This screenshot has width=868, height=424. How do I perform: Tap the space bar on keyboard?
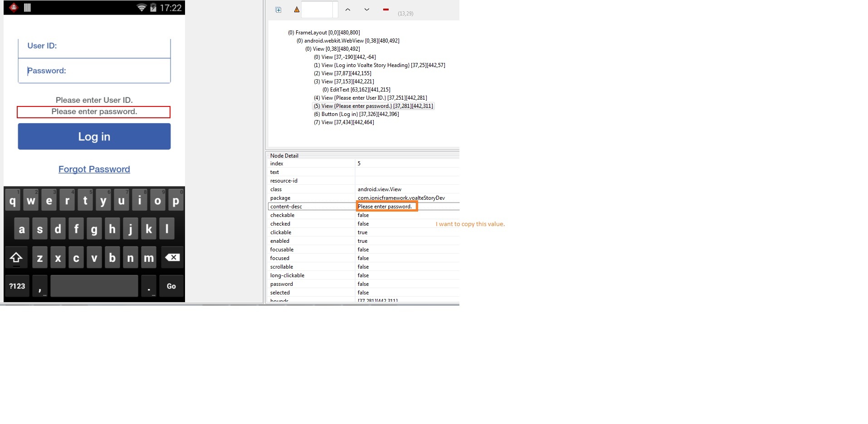[94, 286]
